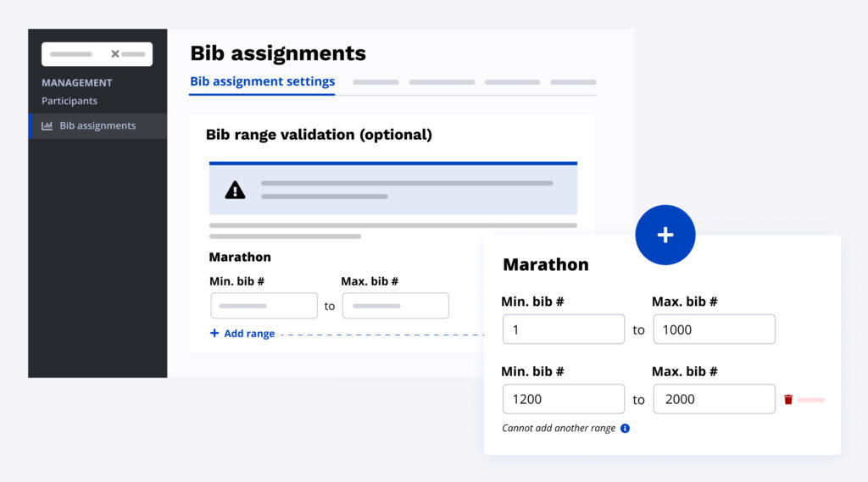Click the X icon in sidebar search box
The image size is (868, 482).
115,53
